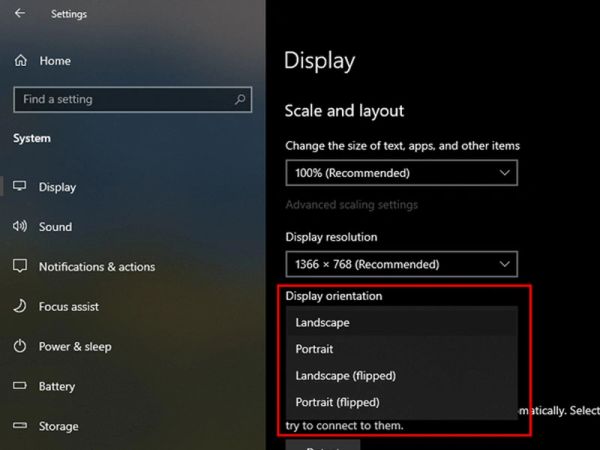The image size is (600, 450).
Task: Click the search magnifier icon
Action: point(239,100)
